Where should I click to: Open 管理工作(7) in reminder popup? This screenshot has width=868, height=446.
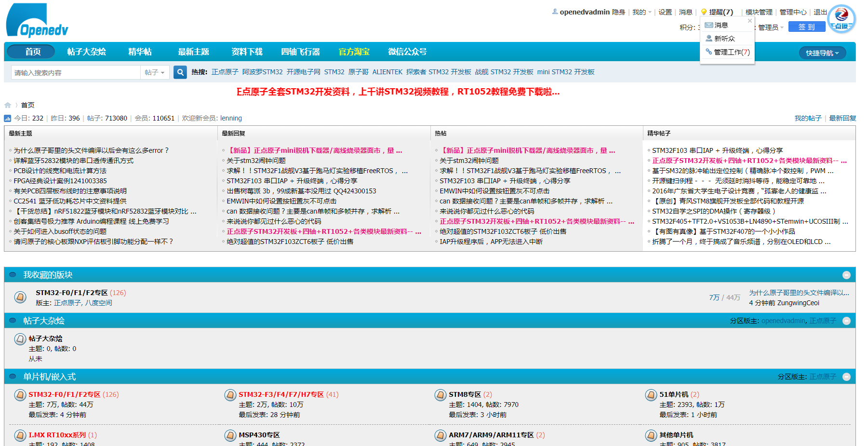click(732, 52)
